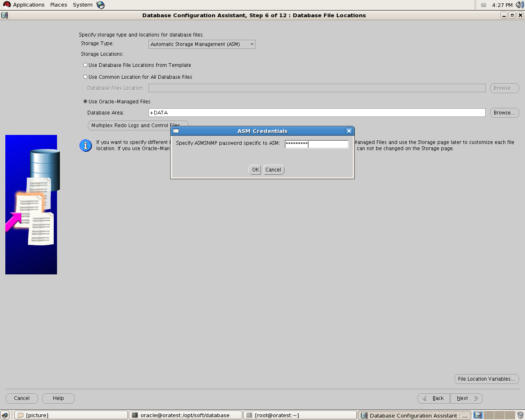Switch to the [picture] taskbar window

[71, 415]
